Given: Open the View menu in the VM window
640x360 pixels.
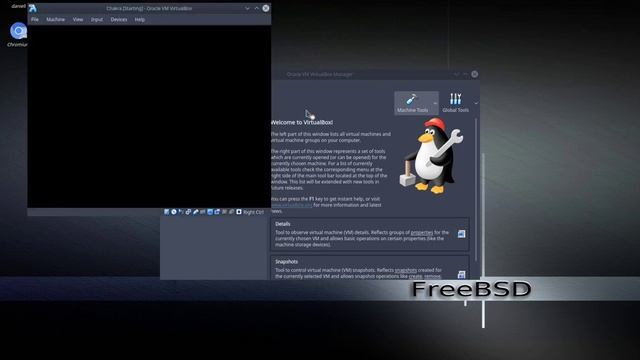Looking at the screenshot, I should pos(78,19).
